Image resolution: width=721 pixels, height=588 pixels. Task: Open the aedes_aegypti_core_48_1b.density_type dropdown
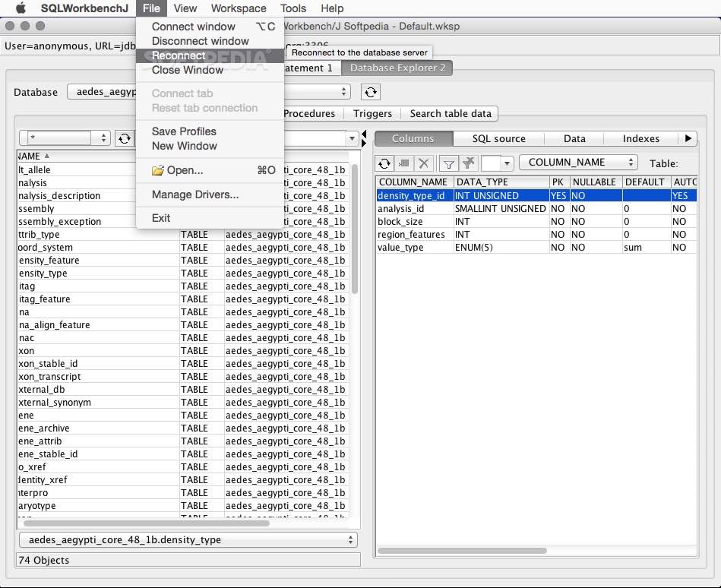click(x=188, y=539)
